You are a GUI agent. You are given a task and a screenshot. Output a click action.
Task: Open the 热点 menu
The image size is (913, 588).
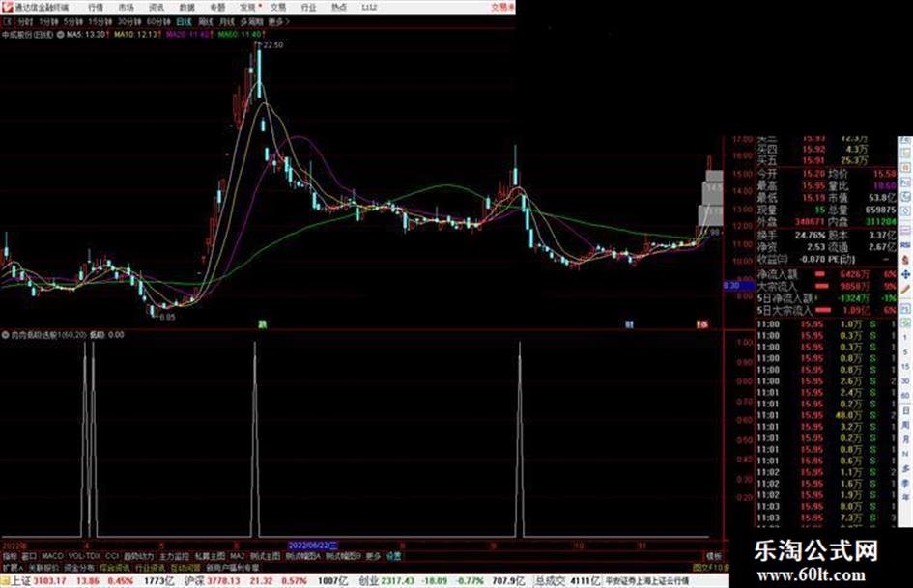pyautogui.click(x=339, y=7)
